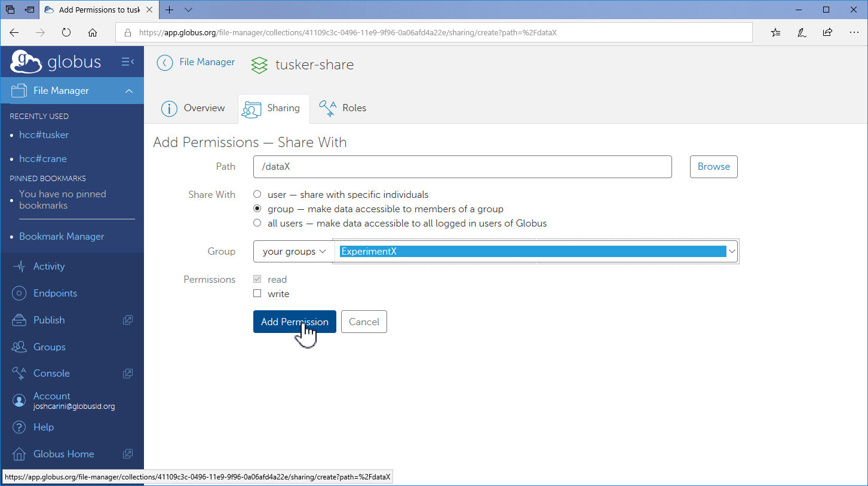Select the 'all users' radio option
The image size is (868, 486).
point(257,224)
